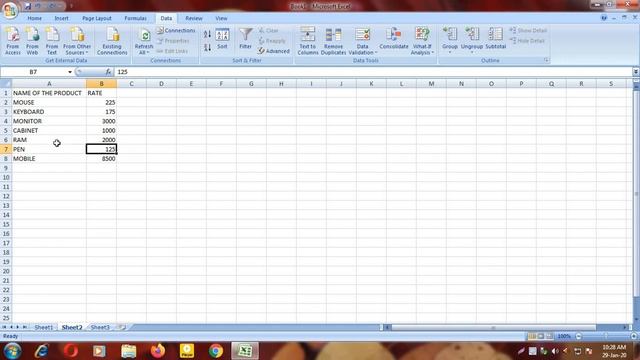Click the Refresh All icon
The height and width of the screenshot is (360, 640).
point(144,40)
